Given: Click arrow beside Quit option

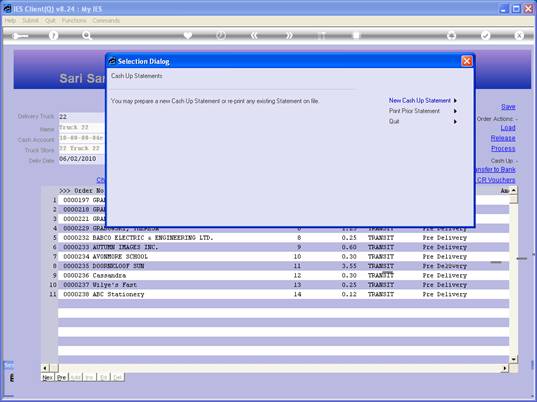Looking at the screenshot, I should 455,122.
